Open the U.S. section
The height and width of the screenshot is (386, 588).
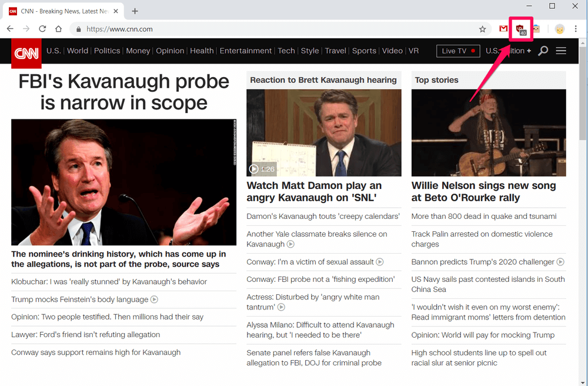tap(54, 51)
